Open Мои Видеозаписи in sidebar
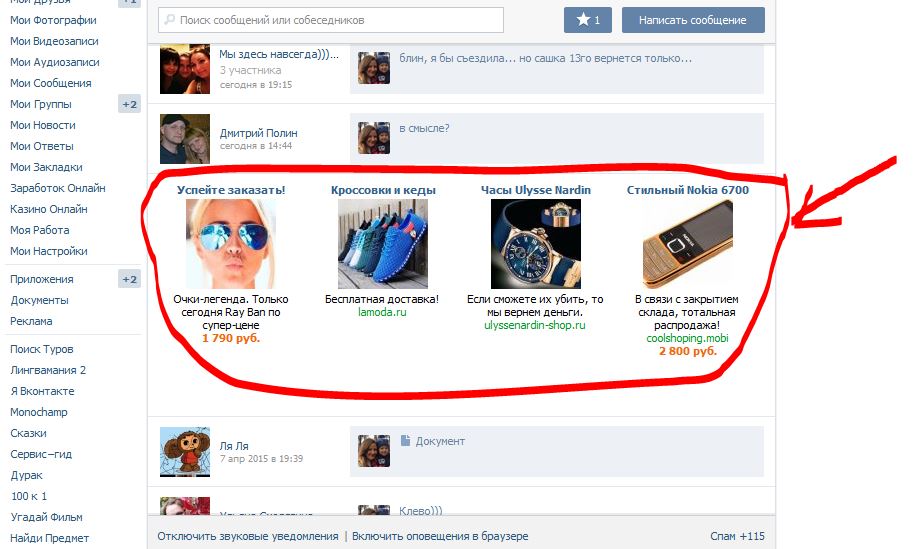This screenshot has height=549, width=920. [54, 41]
